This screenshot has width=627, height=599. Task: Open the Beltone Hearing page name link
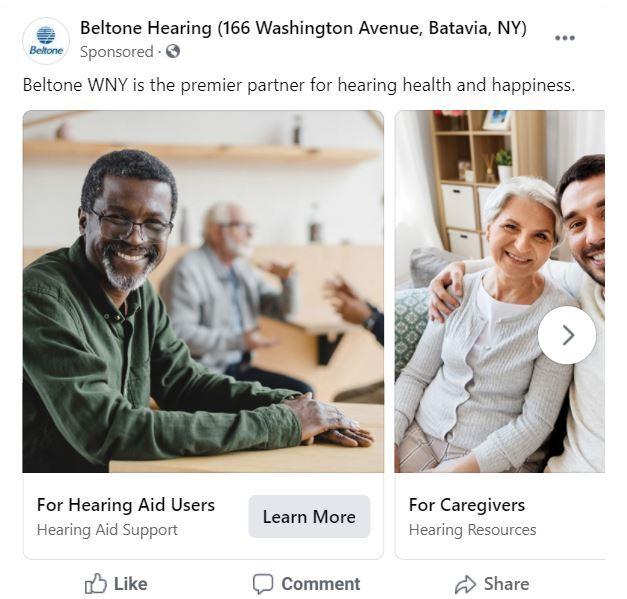coord(303,28)
